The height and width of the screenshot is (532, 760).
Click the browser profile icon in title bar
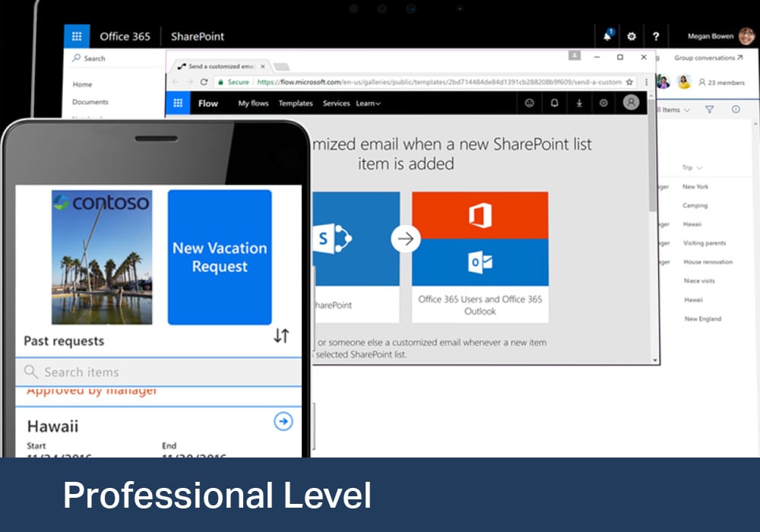click(x=575, y=55)
